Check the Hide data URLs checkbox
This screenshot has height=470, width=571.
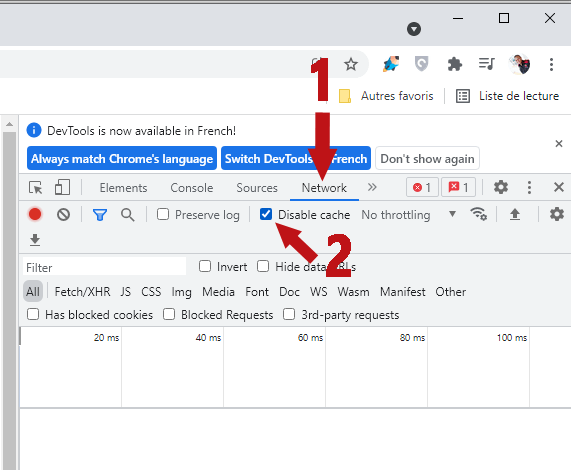(263, 266)
